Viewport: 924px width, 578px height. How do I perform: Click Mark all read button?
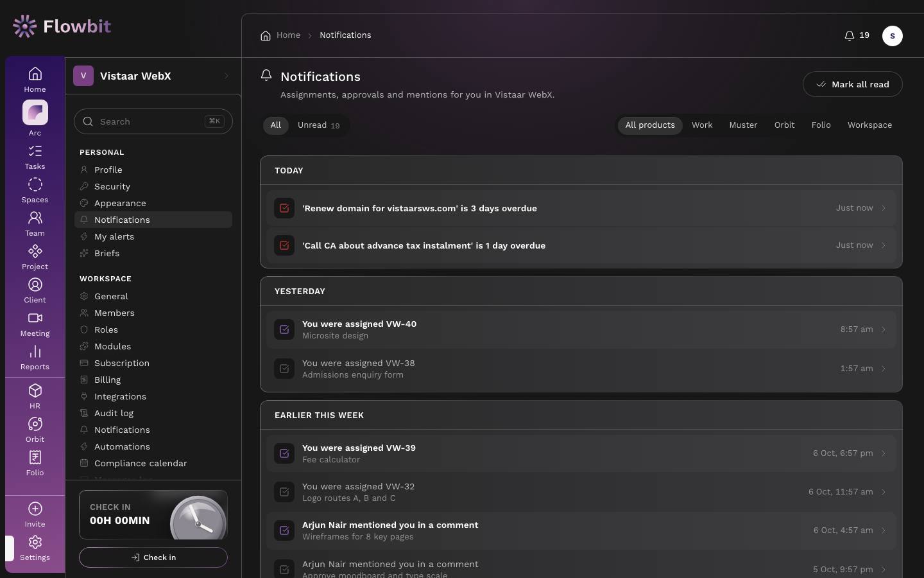click(852, 84)
